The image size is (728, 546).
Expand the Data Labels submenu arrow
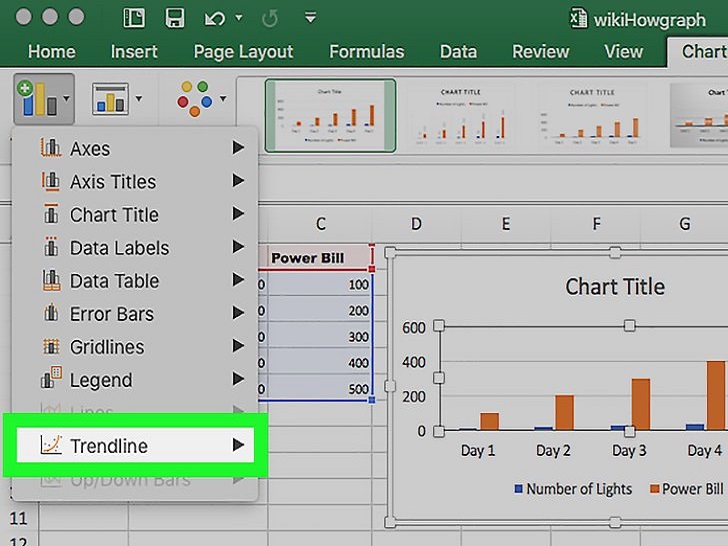238,247
